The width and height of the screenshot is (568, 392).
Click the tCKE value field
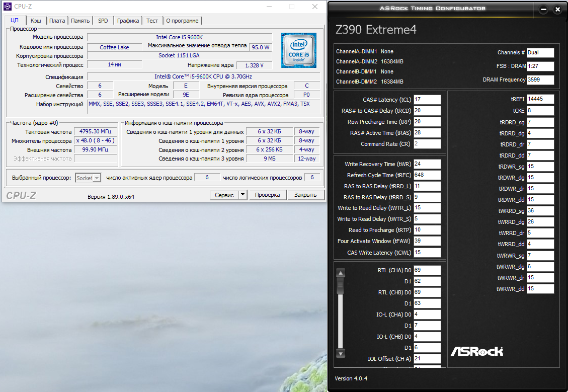[x=540, y=111]
